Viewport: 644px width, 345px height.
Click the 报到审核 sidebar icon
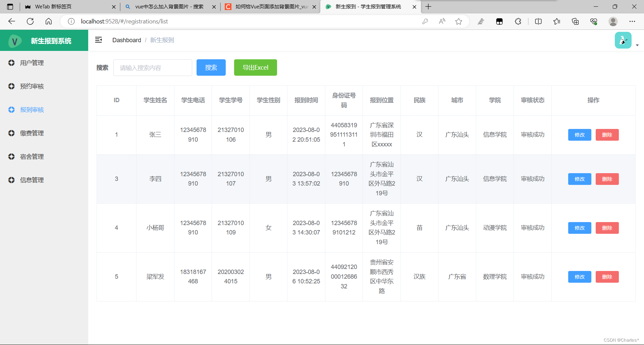click(11, 110)
